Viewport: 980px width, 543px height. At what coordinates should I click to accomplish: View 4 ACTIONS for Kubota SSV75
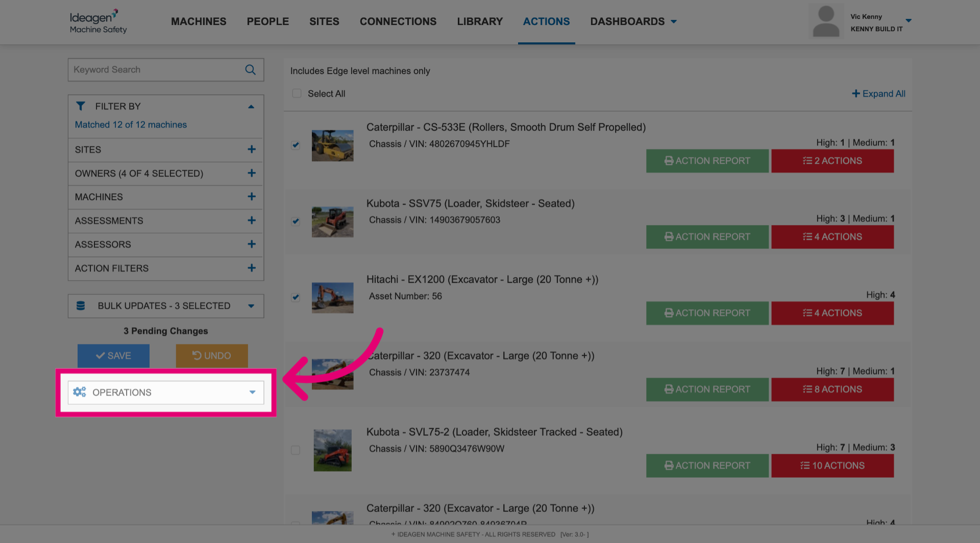(x=832, y=237)
